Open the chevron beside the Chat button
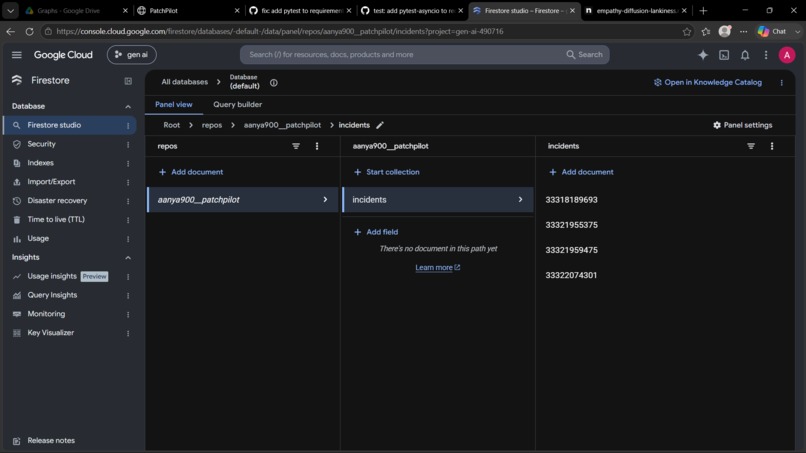This screenshot has width=806, height=453. (x=797, y=31)
